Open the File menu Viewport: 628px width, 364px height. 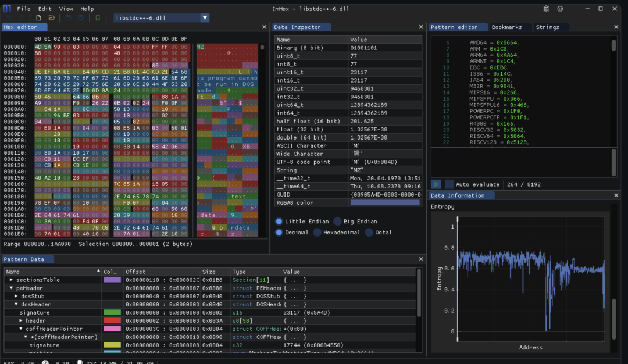click(24, 8)
